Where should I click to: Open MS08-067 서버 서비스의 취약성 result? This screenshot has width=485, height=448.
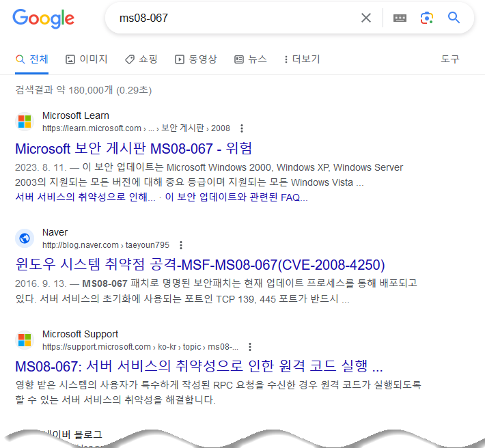[199, 366]
